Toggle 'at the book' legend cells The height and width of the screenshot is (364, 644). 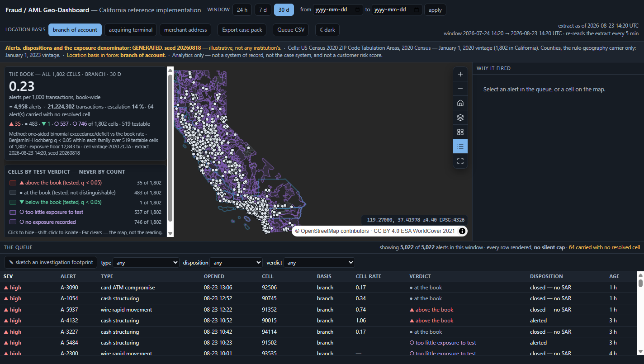[x=85, y=193]
